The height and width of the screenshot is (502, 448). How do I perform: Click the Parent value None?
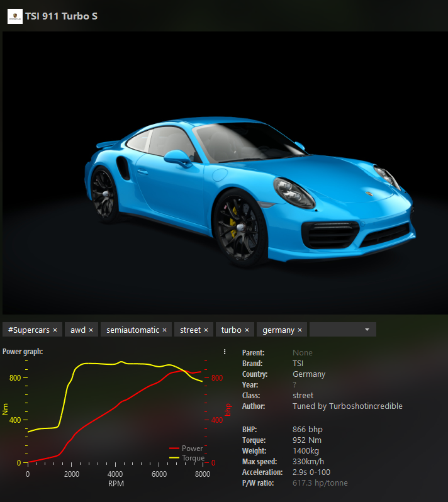302,353
